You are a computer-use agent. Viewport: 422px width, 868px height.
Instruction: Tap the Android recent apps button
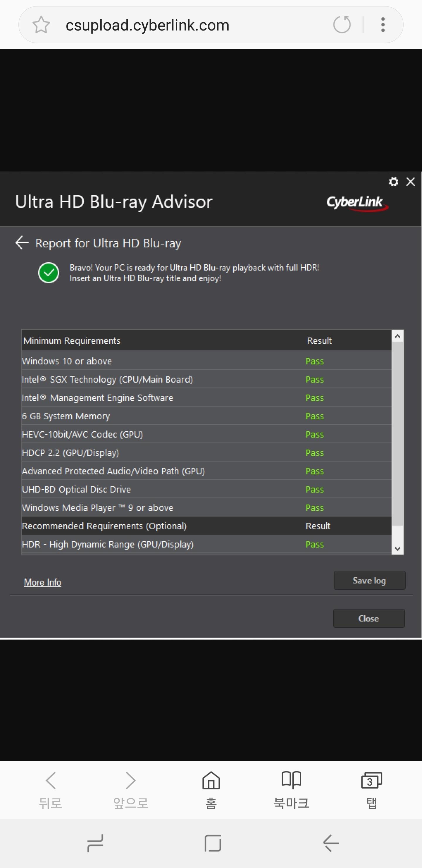coord(95,843)
